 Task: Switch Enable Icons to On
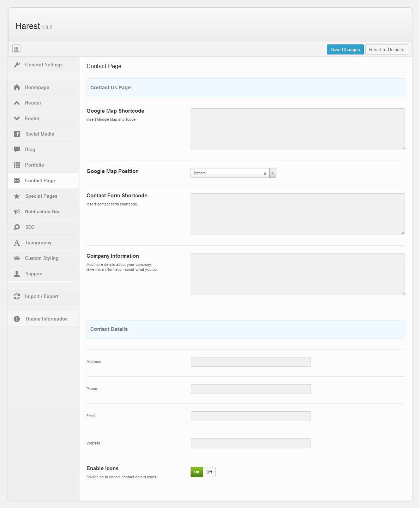tap(197, 472)
